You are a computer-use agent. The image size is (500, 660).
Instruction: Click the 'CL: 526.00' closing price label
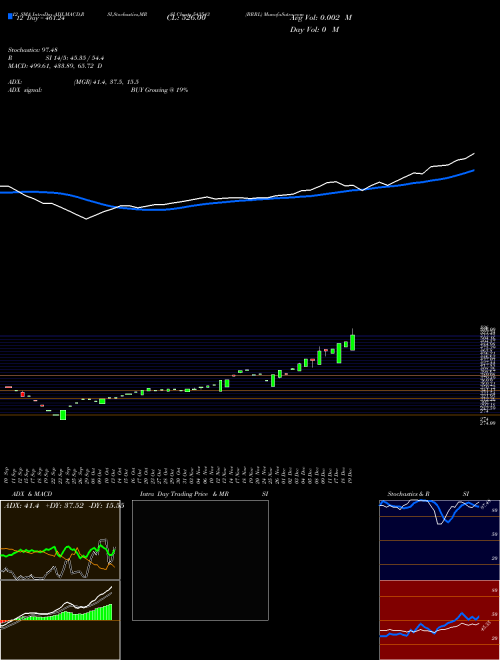[x=186, y=18]
